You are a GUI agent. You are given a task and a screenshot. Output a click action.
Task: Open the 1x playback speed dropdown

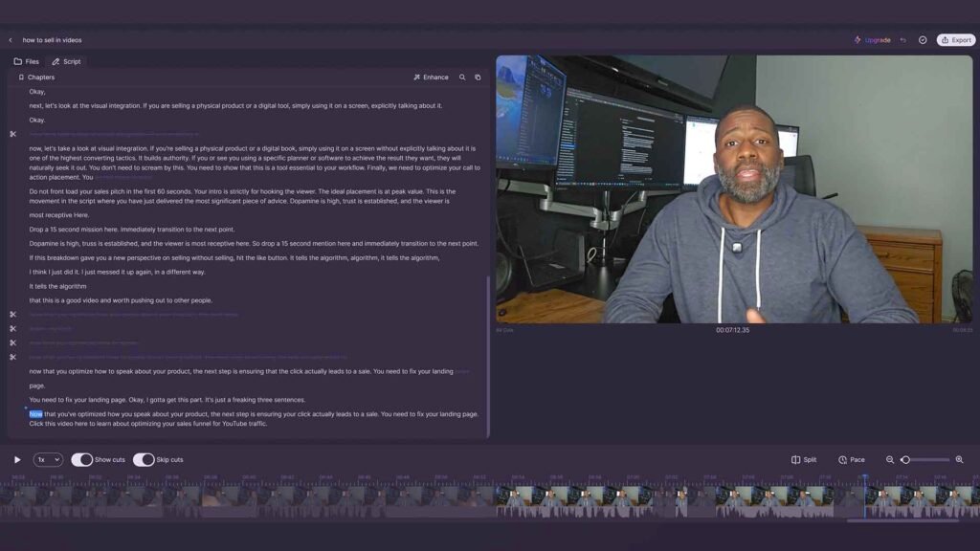click(x=48, y=460)
